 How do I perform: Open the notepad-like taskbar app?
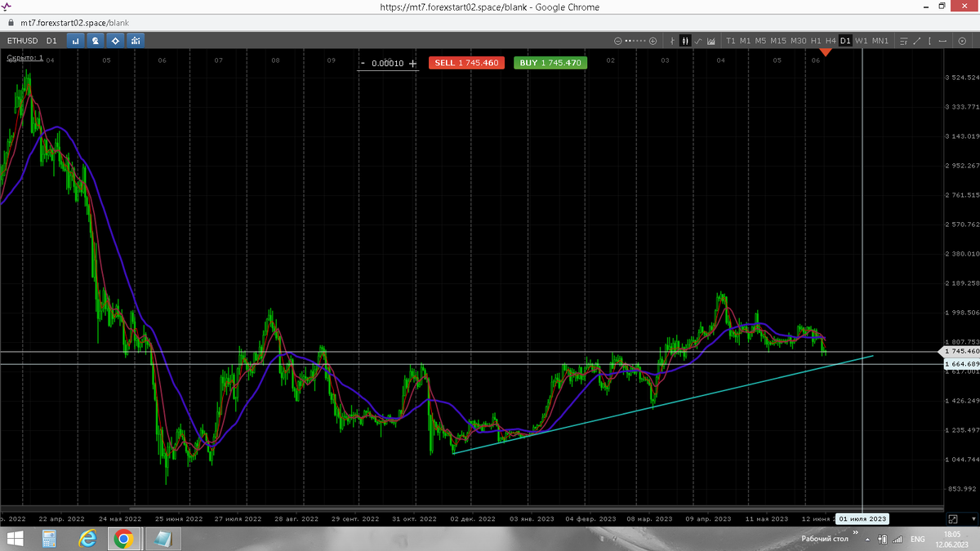point(162,539)
